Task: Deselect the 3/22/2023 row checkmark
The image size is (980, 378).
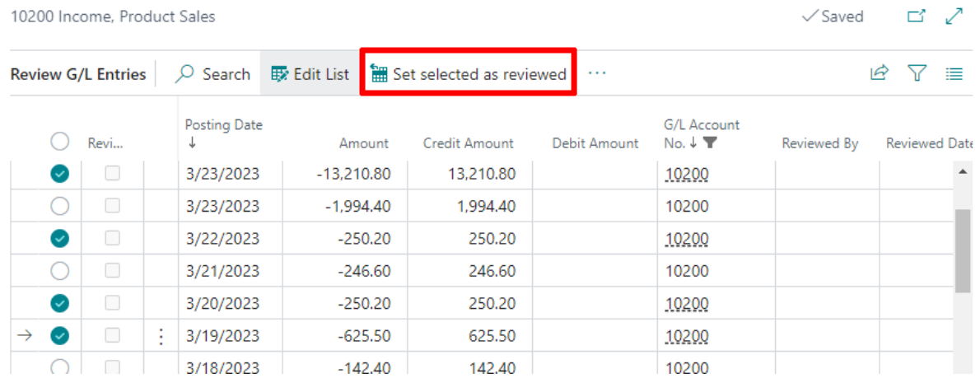Action: coord(59,239)
